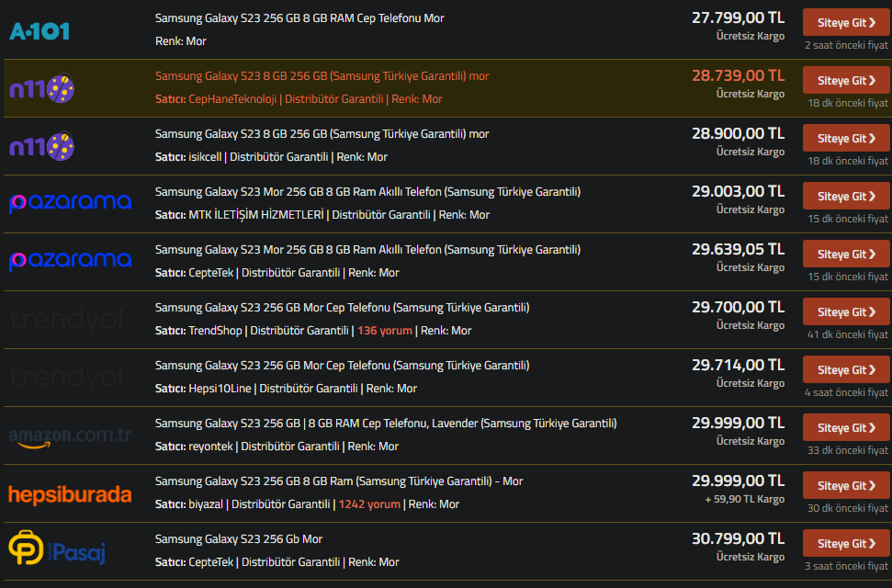Open highlighted orange n11 Galaxy S23 title
The image size is (892, 588).
click(322, 75)
